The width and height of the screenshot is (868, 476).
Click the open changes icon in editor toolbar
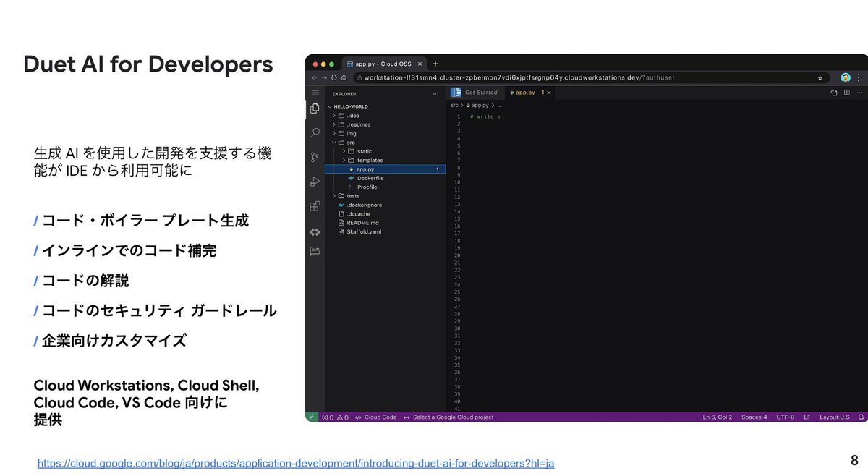(834, 93)
